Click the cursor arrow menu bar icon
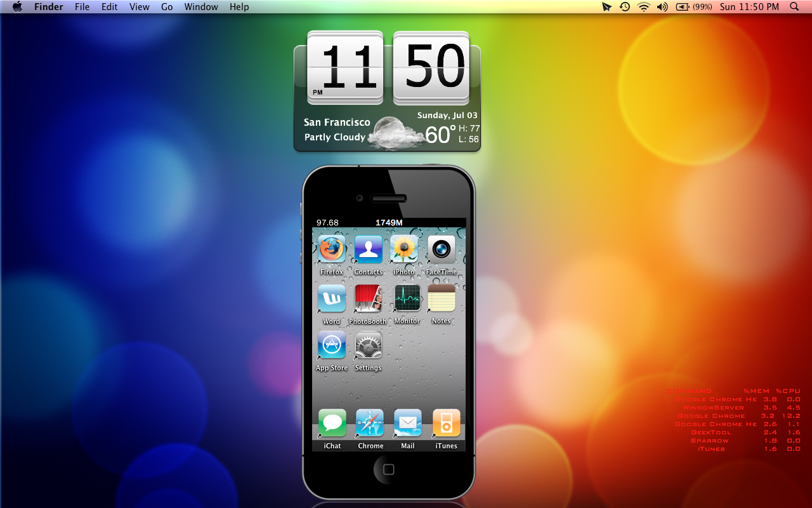Image resolution: width=812 pixels, height=508 pixels. (x=606, y=7)
